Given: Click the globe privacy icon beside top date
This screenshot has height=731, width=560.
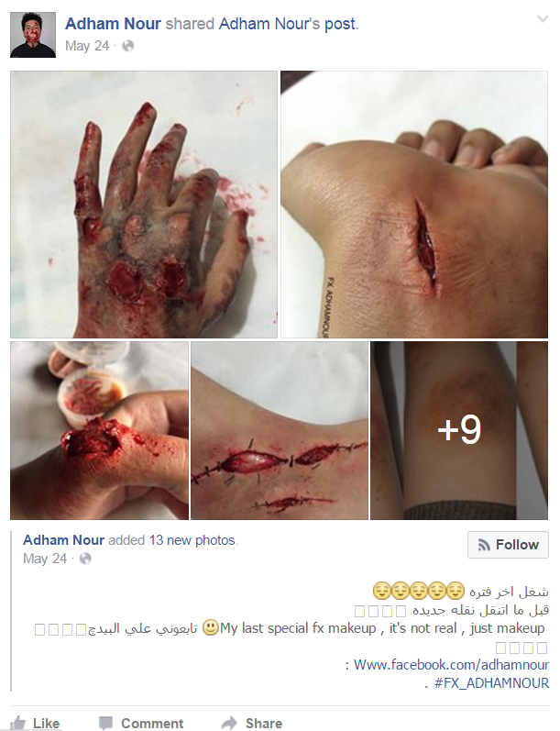Looking at the screenshot, I should point(127,46).
